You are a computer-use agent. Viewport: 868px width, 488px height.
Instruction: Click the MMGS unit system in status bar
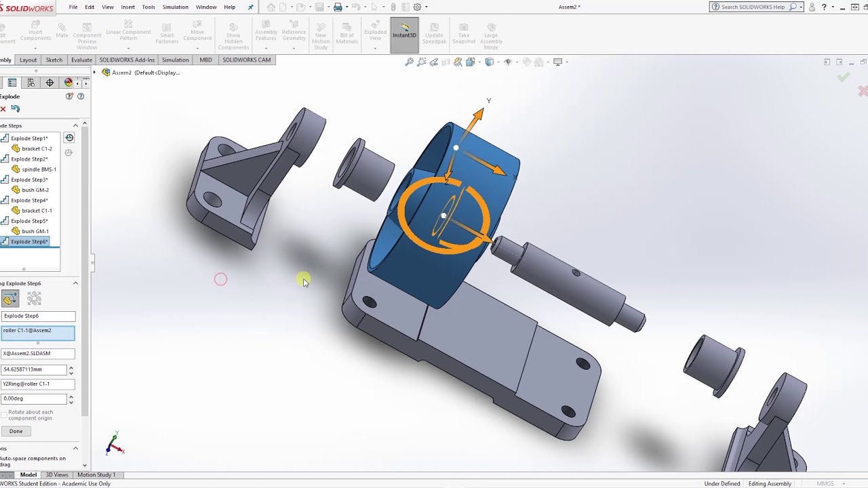click(x=825, y=484)
